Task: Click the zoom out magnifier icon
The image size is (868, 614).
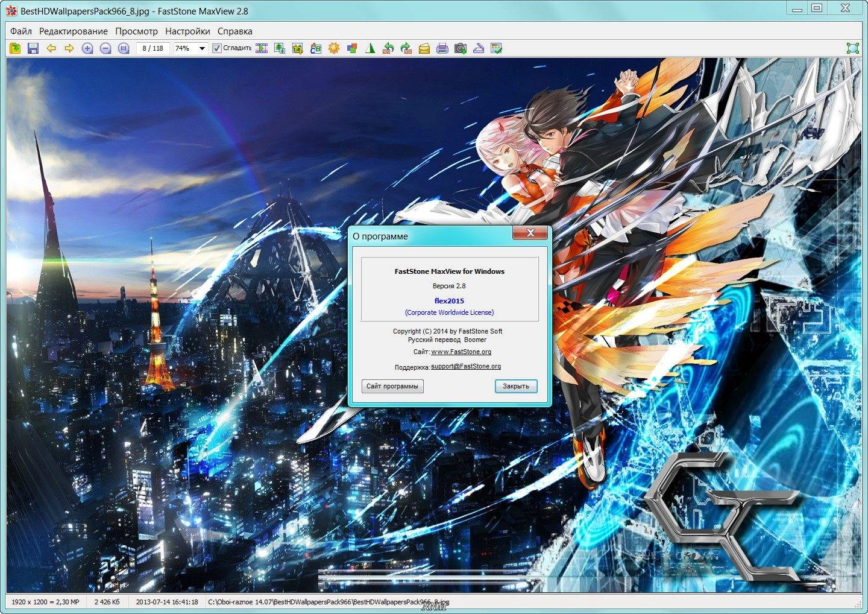Action: (105, 48)
